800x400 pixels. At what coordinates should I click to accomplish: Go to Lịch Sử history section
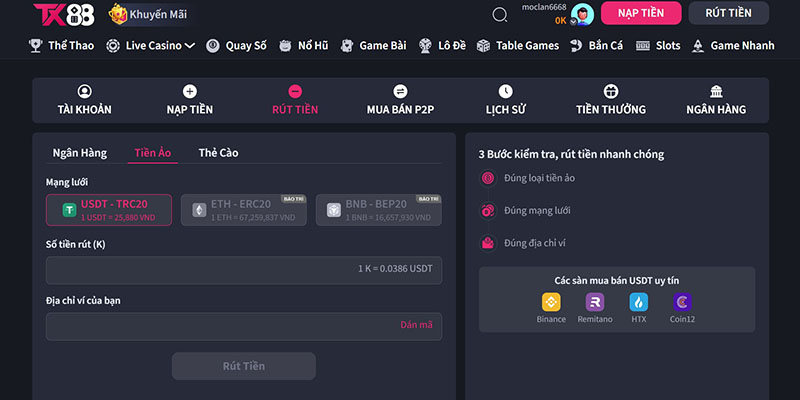[505, 100]
